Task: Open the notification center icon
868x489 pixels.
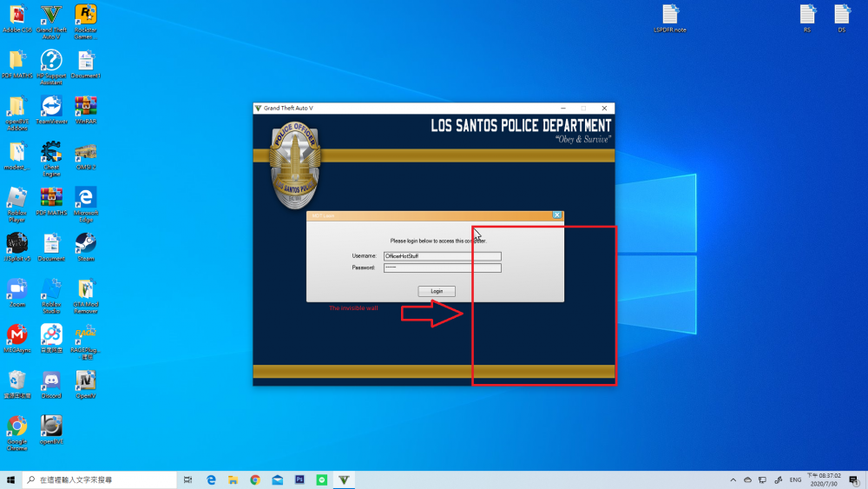Action: pos(854,480)
